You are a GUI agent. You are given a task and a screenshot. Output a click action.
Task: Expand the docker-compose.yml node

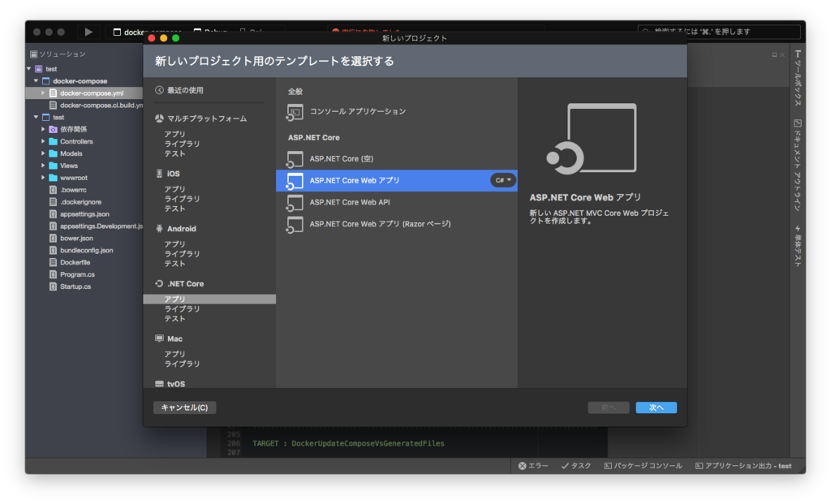click(x=44, y=93)
